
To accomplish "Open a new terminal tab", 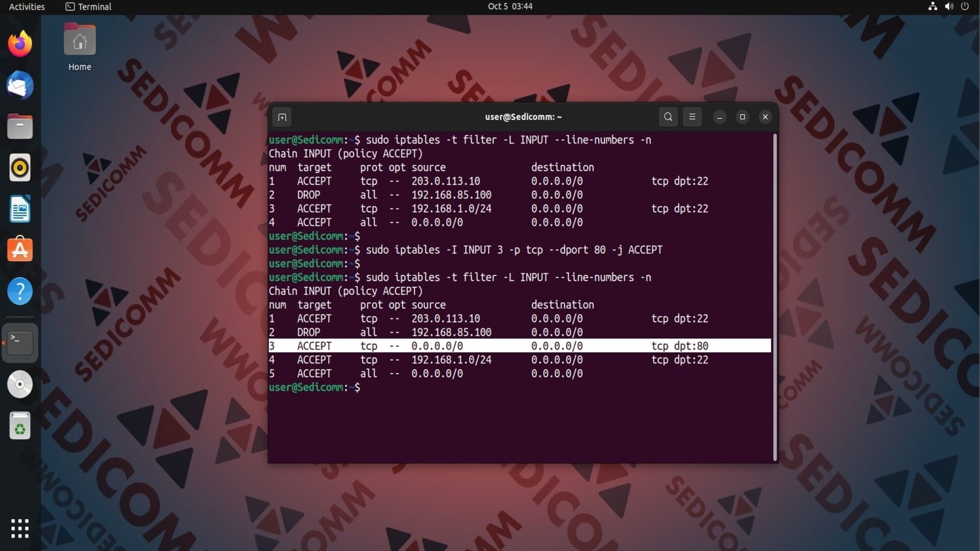I will pyautogui.click(x=282, y=117).
